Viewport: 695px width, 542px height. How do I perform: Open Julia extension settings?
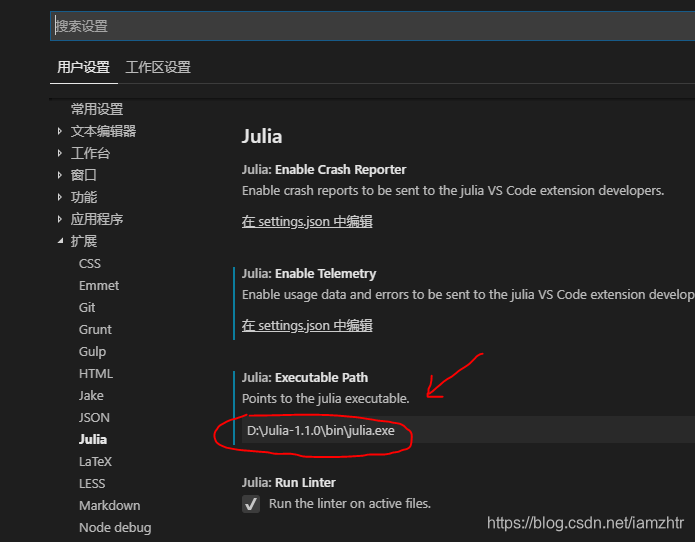point(93,439)
